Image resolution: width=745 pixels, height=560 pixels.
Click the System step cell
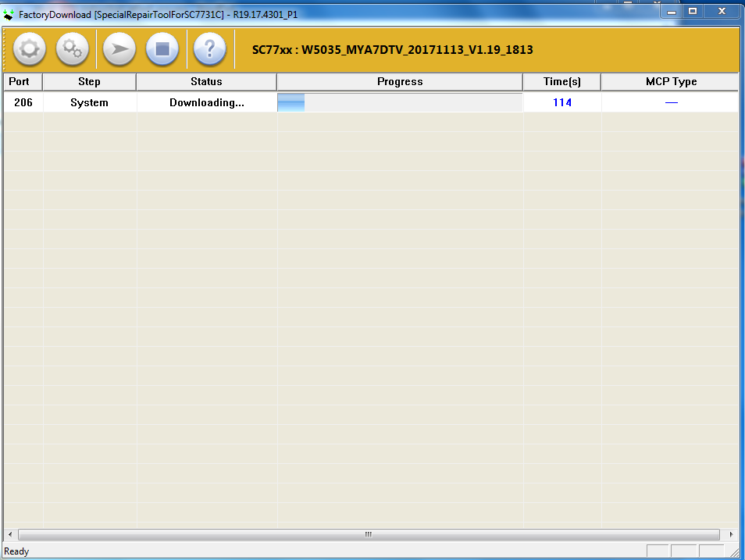coord(89,102)
